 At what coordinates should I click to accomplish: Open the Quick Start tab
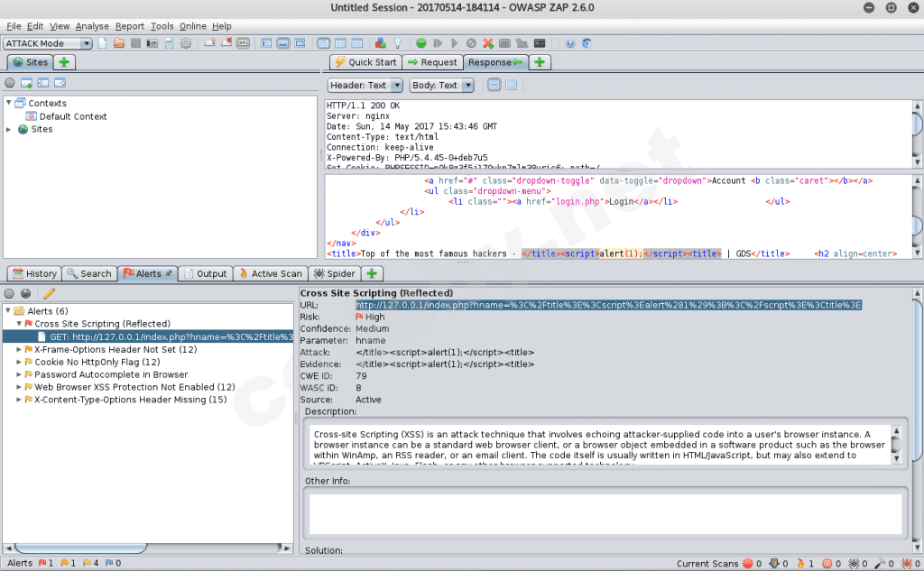pos(365,62)
